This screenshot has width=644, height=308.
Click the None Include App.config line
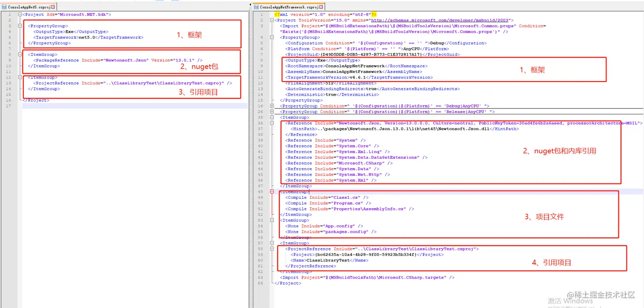(324, 226)
